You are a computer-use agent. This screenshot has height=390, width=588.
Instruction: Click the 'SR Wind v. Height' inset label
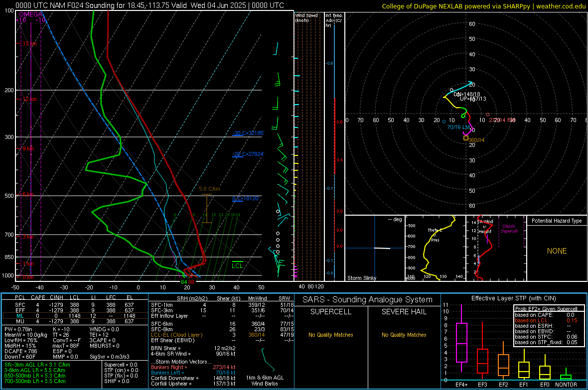[485, 227]
